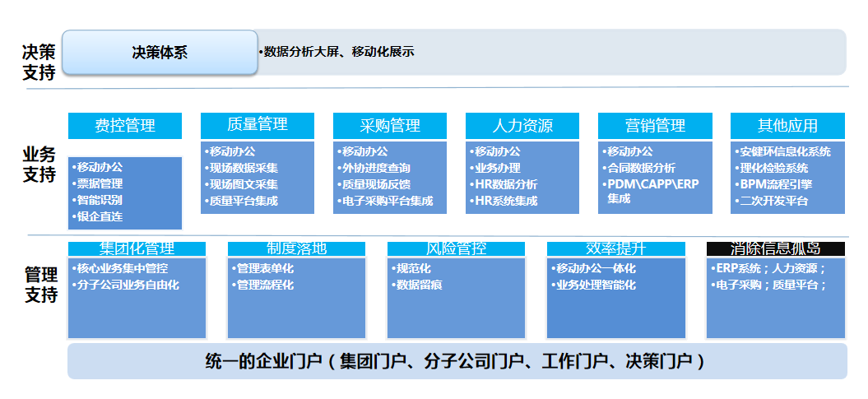Image resolution: width=868 pixels, height=399 pixels.
Task: Click 移动办公一体化 item
Action: pos(593,269)
